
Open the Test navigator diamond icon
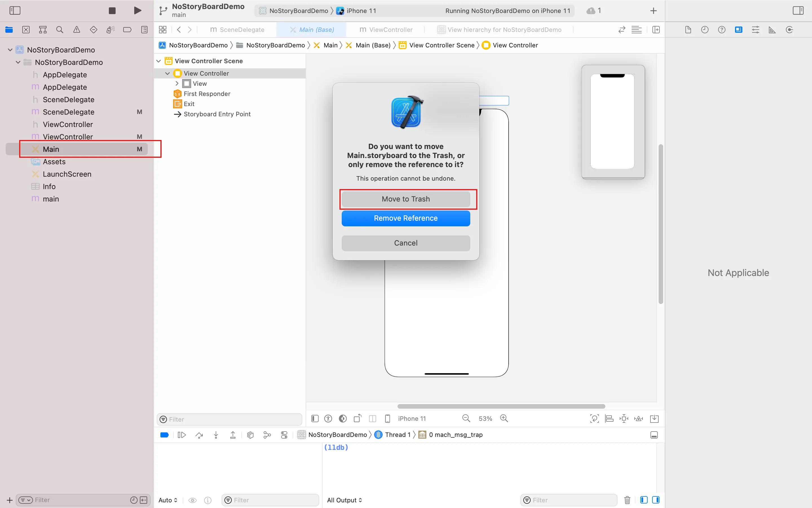(94, 30)
